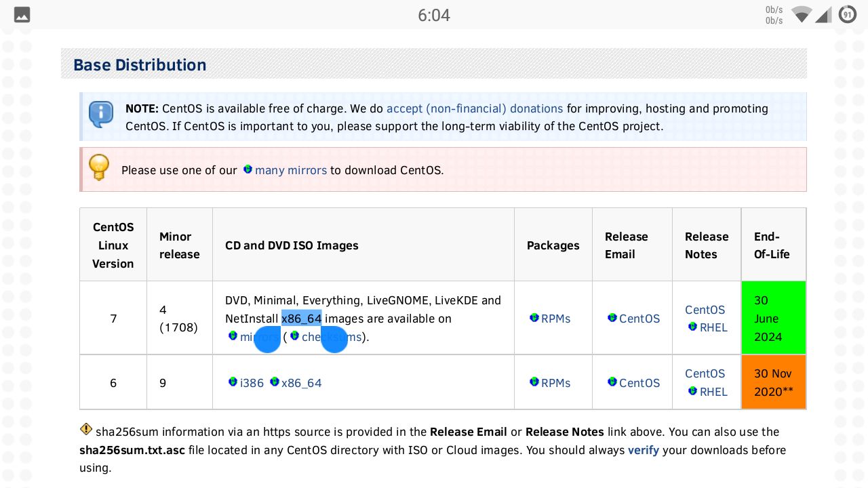Tap the Release Notes column header
This screenshot has height=488, width=868.
707,245
